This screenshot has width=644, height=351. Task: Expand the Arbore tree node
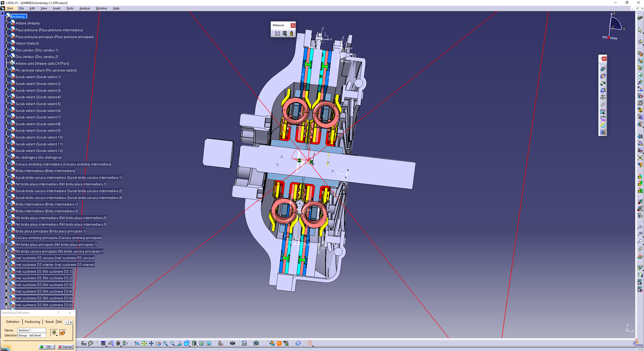(x=6, y=23)
